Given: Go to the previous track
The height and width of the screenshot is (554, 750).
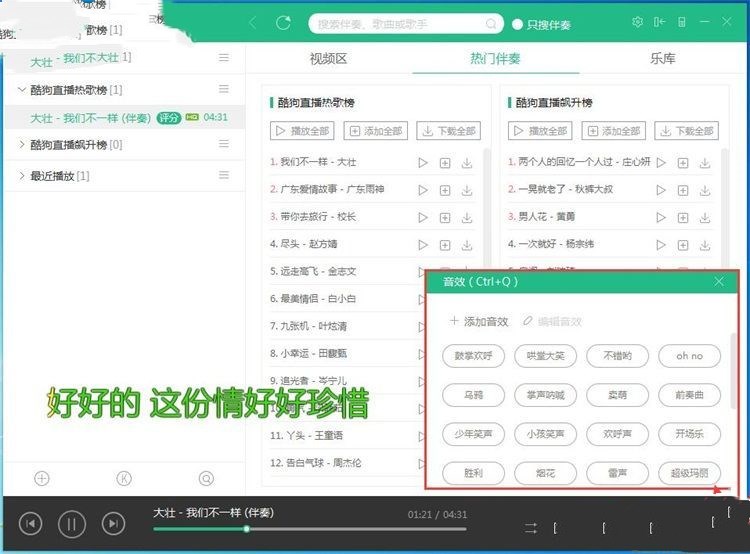Looking at the screenshot, I should [x=31, y=524].
